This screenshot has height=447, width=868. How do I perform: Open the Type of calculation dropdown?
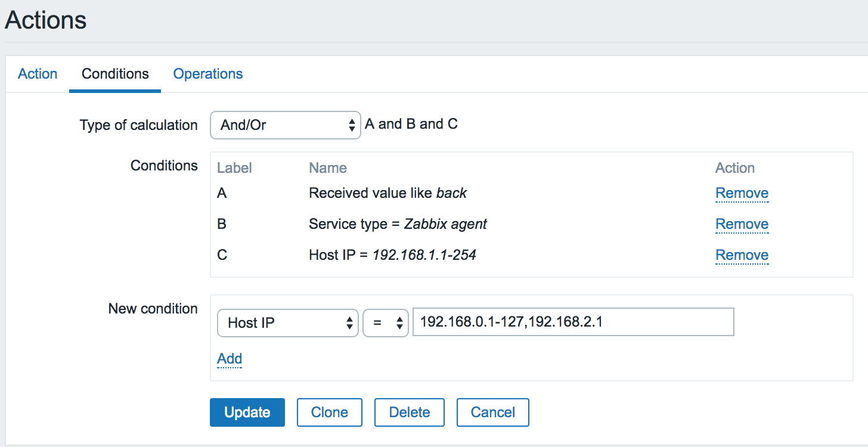pyautogui.click(x=286, y=125)
